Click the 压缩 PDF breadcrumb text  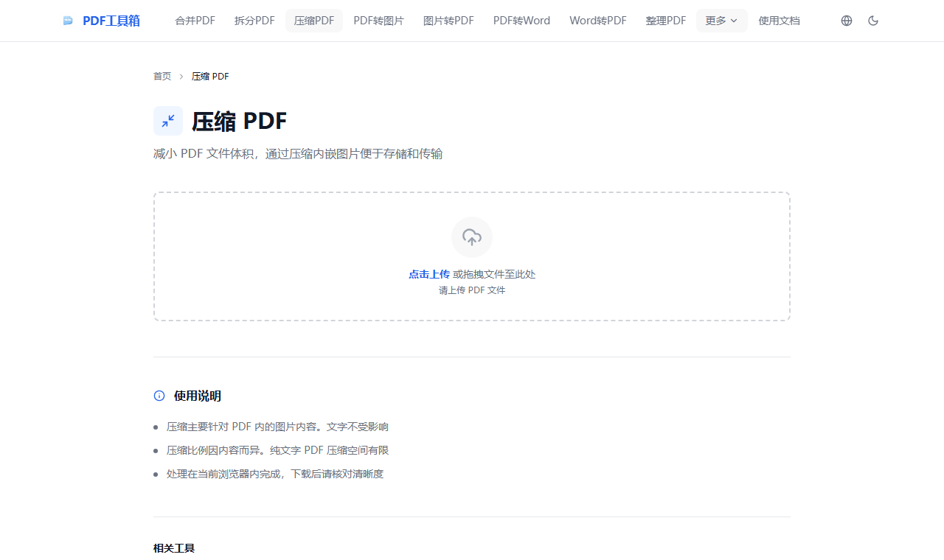[210, 76]
